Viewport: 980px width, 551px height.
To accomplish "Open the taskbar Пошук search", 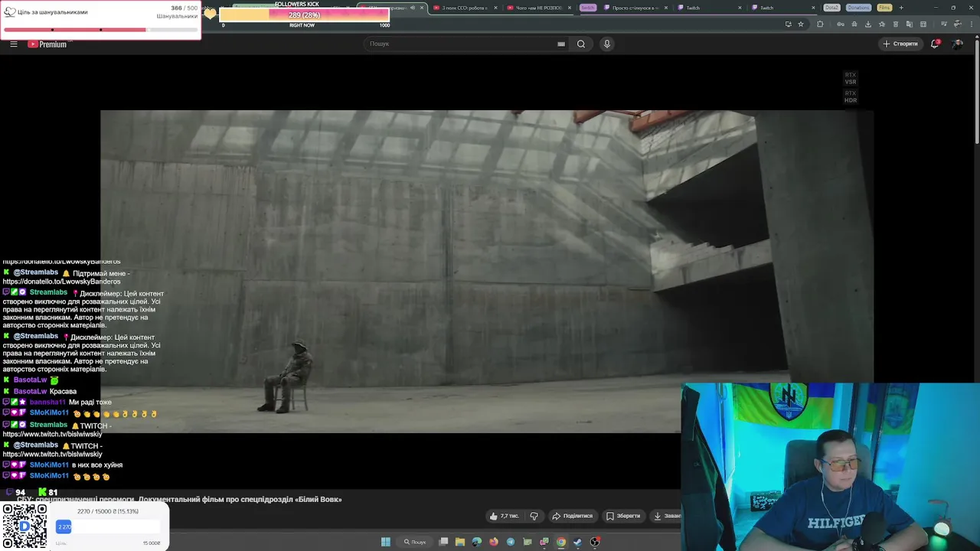I will pyautogui.click(x=415, y=542).
